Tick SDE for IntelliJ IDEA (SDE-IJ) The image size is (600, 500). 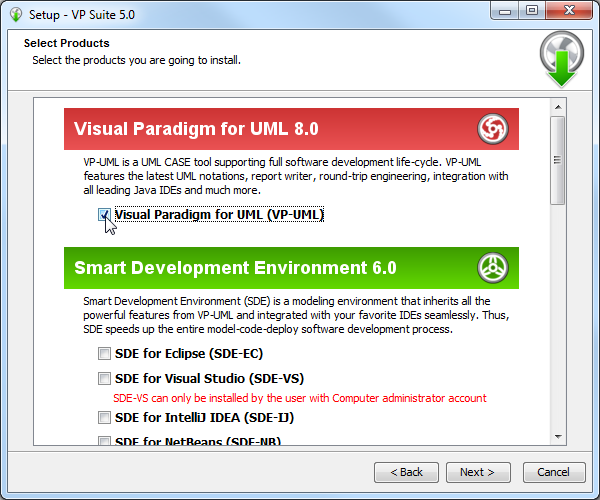[104, 417]
